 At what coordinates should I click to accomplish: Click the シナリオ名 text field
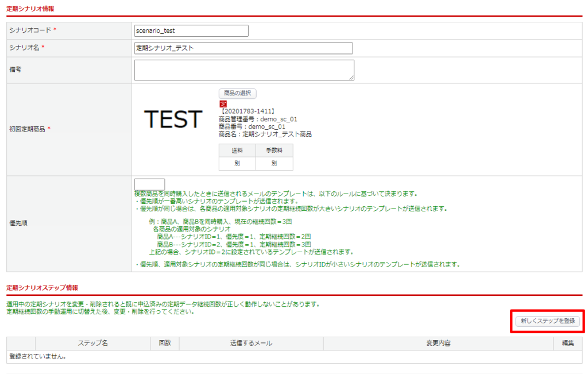coord(243,48)
